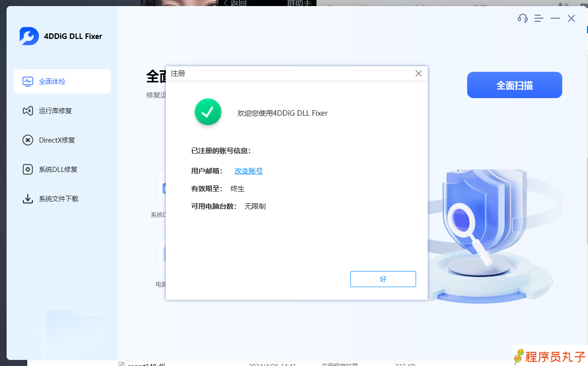Image resolution: width=588 pixels, height=366 pixels.
Task: Click the 系统文件下载 download arrow icon
Action: [x=28, y=199]
